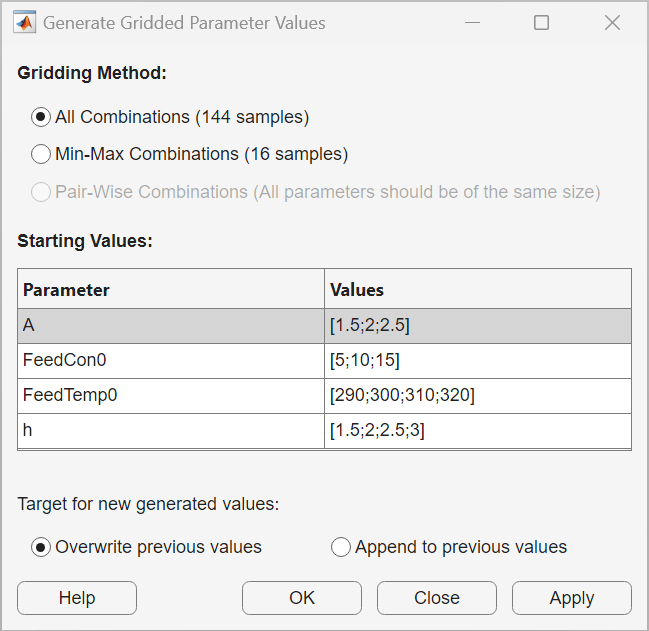This screenshot has width=649, height=631.
Task: Choose Min-Max Combinations (16 samples)
Action: [x=41, y=154]
